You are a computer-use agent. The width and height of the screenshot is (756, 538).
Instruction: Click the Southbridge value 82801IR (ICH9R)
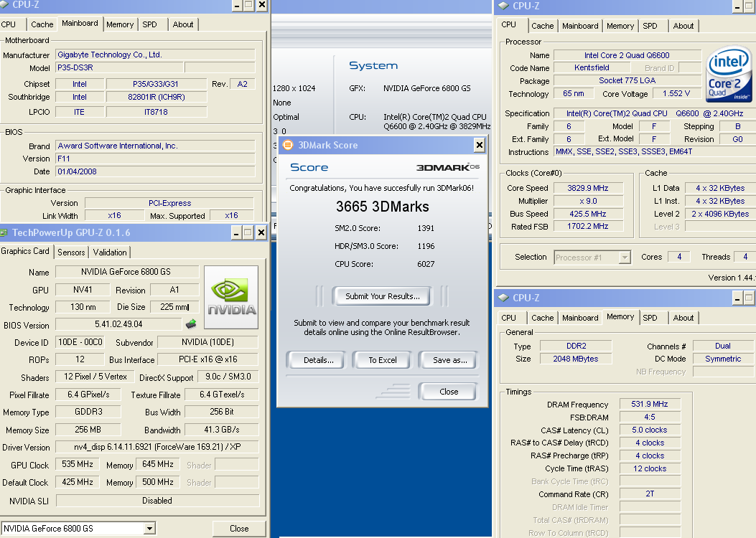point(157,97)
